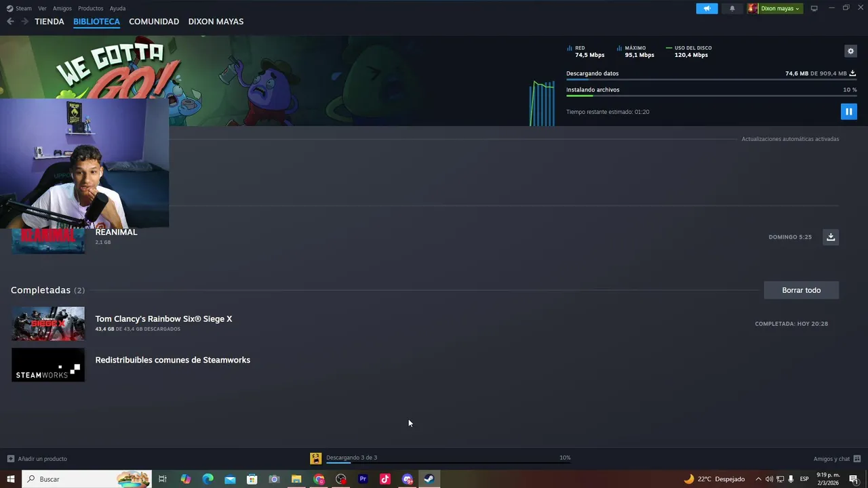Viewport: 868px width, 488px height.
Task: Open TikTok from the taskbar
Action: 385,479
